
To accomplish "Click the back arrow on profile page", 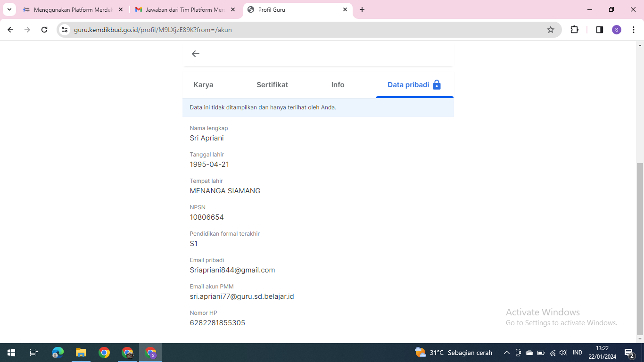I will [196, 54].
